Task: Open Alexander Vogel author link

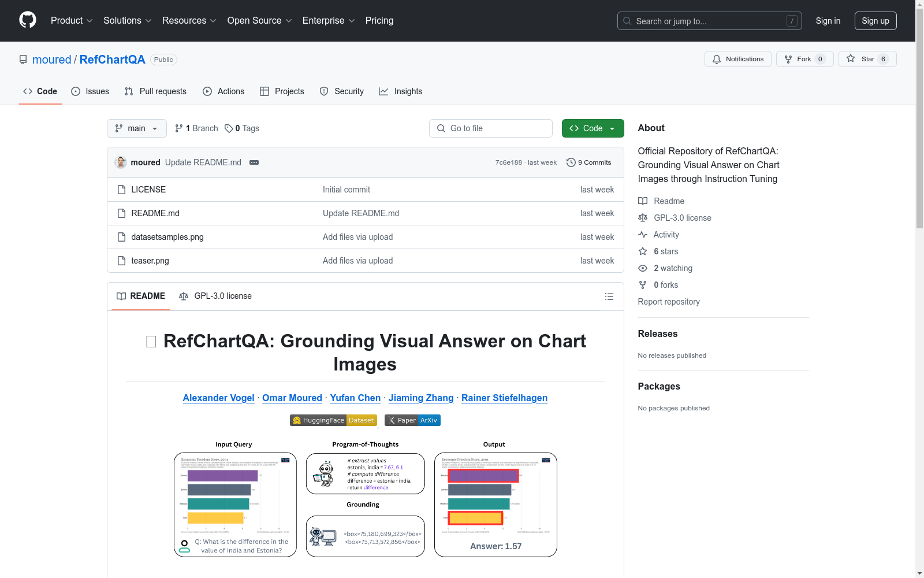Action: [x=218, y=398]
